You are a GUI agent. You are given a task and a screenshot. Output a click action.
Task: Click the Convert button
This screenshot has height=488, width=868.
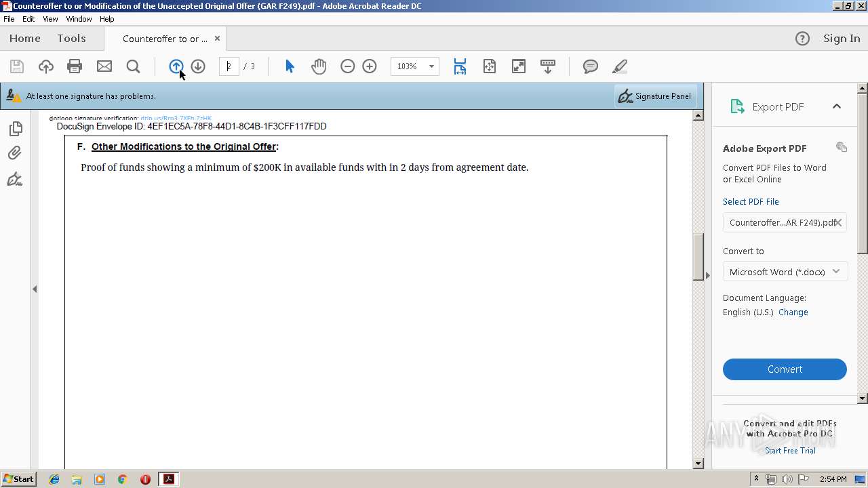[785, 369]
